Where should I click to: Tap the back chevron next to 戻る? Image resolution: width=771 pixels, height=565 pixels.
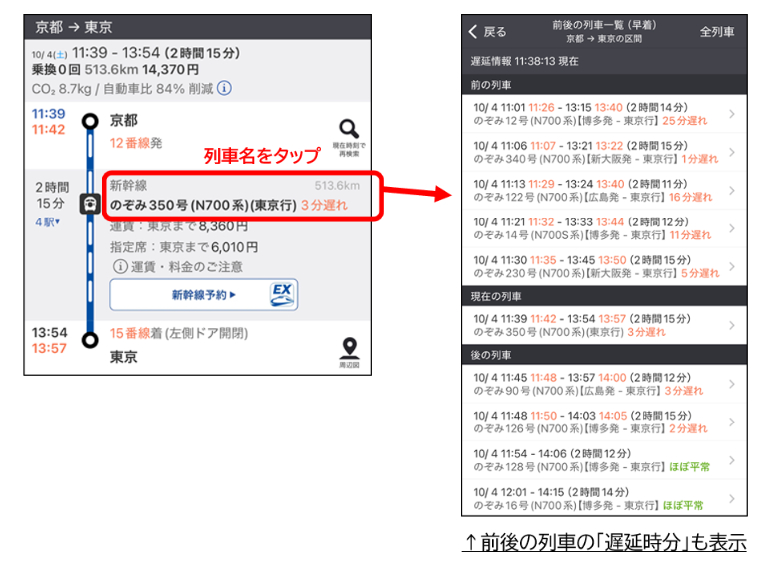(x=473, y=32)
